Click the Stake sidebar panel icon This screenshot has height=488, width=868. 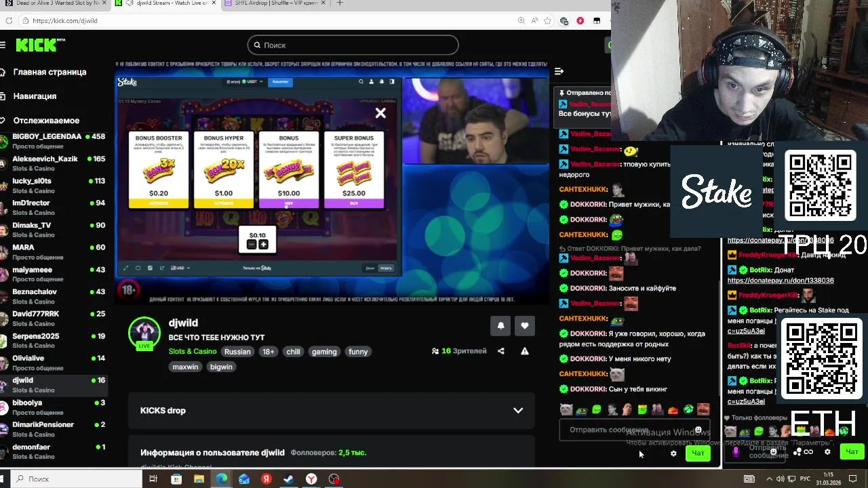(x=391, y=82)
